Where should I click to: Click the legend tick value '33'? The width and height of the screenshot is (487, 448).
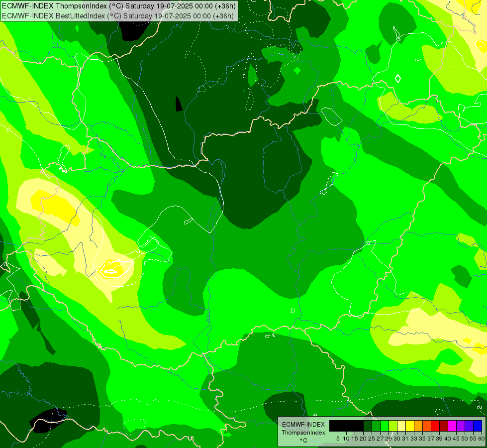point(414,439)
